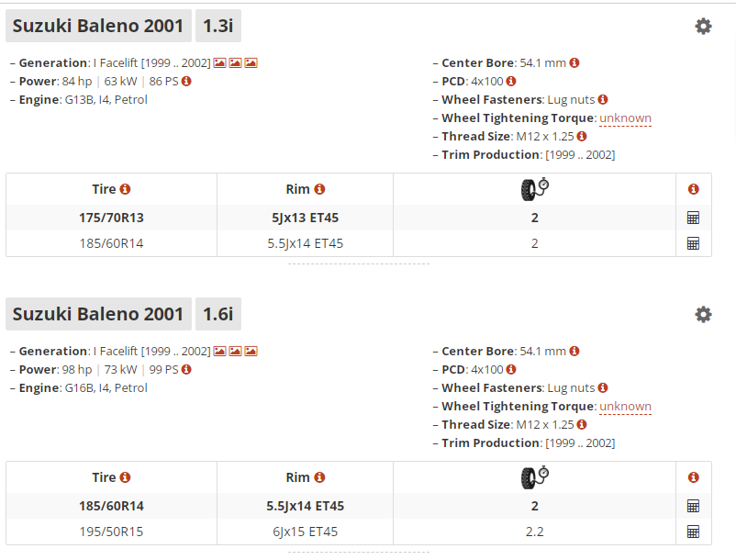Screen dimensions: 736x560
Task: Open the settings gear for Baleno 1.3i
Action: point(703,27)
